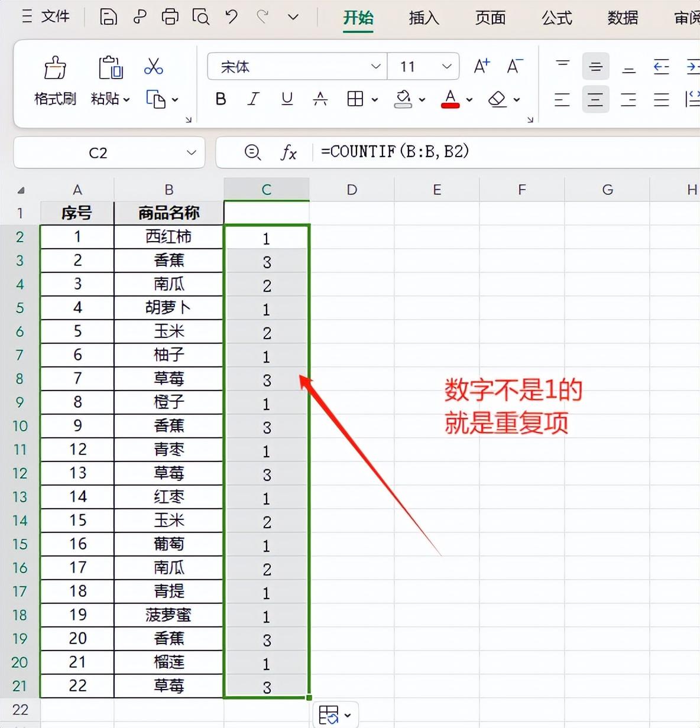Click the Undo arrow

coord(232,17)
